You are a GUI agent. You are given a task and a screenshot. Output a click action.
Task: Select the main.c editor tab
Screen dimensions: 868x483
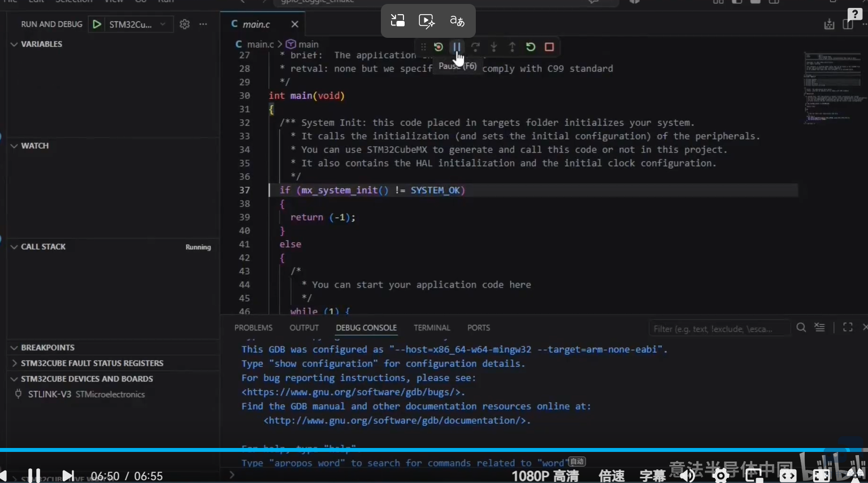tap(257, 24)
